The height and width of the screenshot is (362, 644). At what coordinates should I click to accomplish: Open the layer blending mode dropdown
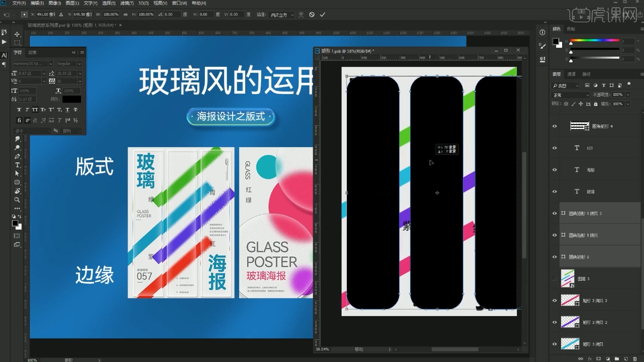click(570, 95)
